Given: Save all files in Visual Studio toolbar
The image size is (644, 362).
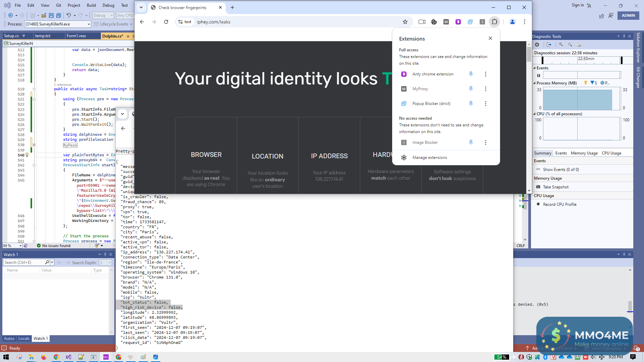Looking at the screenshot, I should pos(58,15).
